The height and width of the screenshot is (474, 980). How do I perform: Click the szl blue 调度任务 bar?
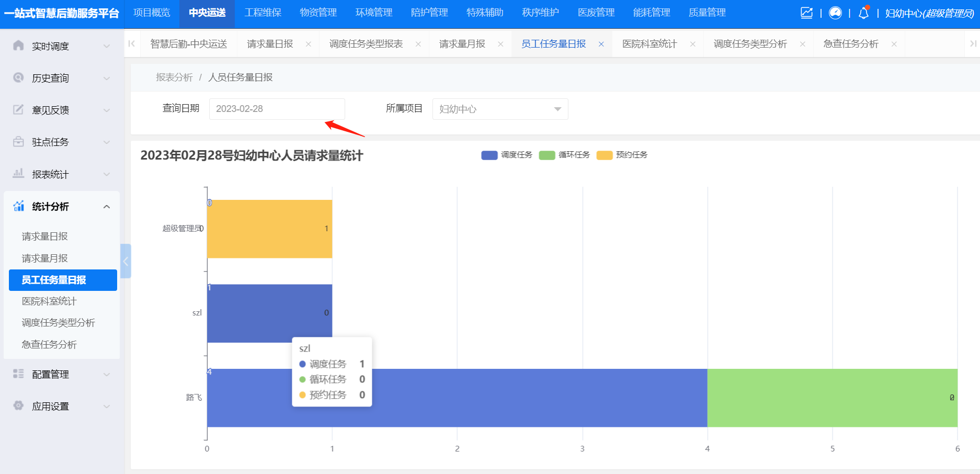(x=269, y=313)
